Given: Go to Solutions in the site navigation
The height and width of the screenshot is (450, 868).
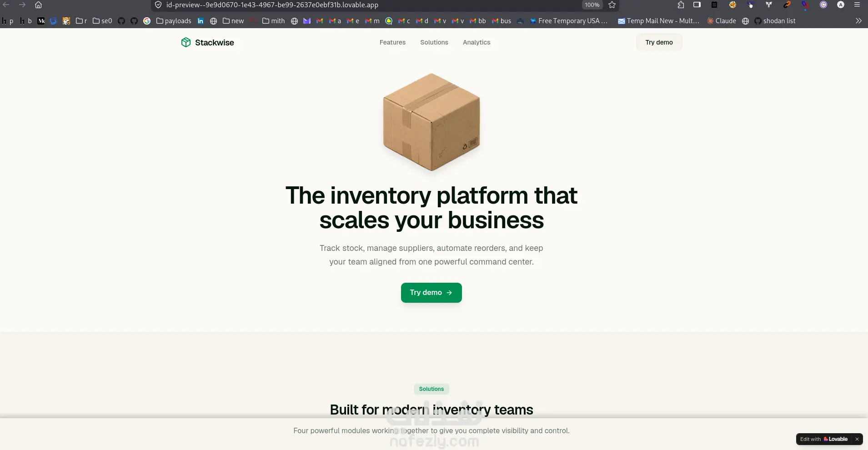Looking at the screenshot, I should click(434, 42).
